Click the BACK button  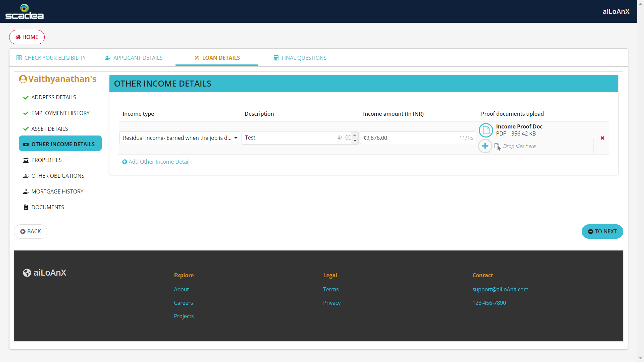click(31, 232)
